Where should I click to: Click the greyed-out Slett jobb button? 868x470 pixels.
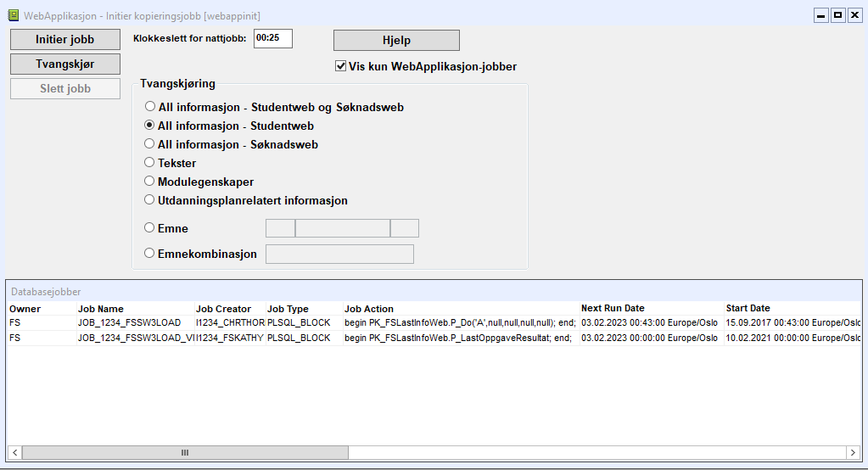(x=64, y=88)
